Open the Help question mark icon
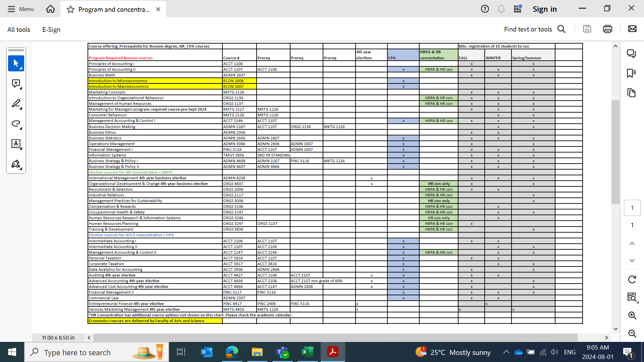The image size is (644, 362). tap(485, 9)
